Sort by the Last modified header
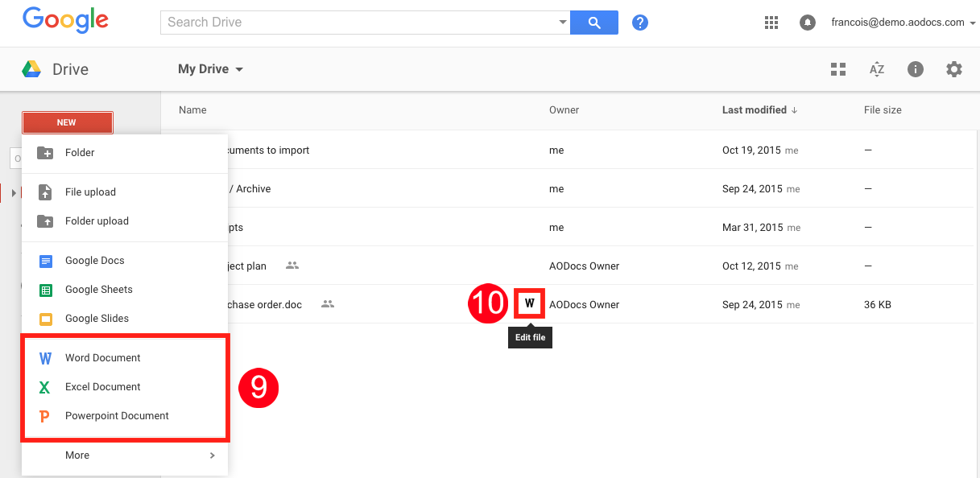 [x=759, y=110]
